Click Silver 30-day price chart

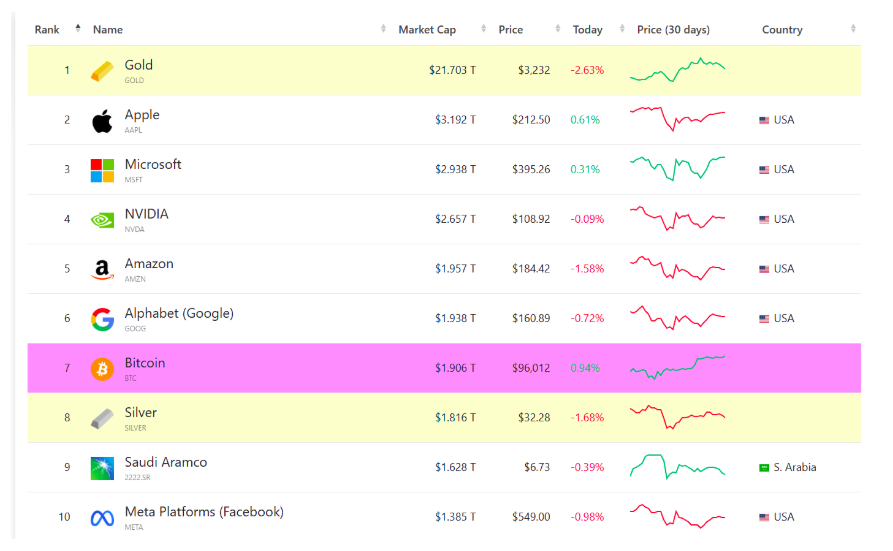[x=677, y=417]
